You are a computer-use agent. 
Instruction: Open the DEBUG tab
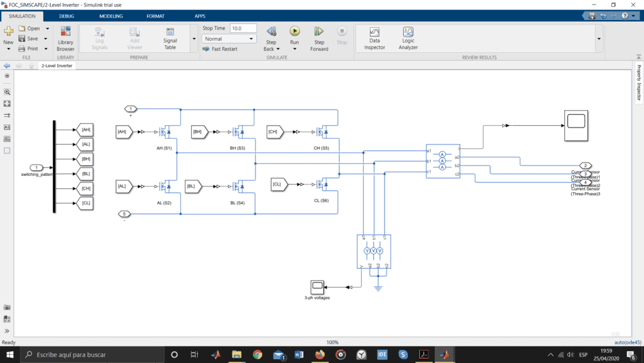[x=66, y=15]
